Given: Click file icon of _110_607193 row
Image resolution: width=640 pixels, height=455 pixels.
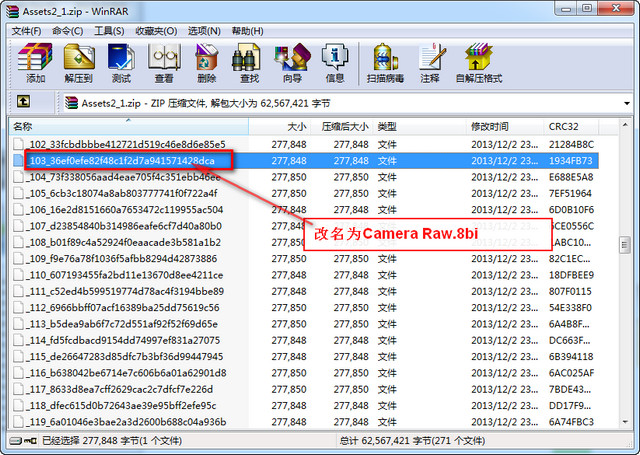Looking at the screenshot, I should [x=18, y=275].
